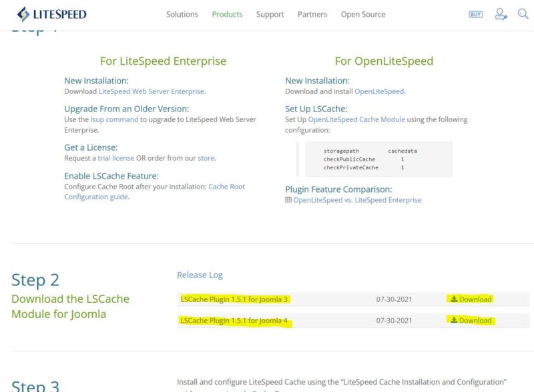Visit the store link

(x=206, y=158)
